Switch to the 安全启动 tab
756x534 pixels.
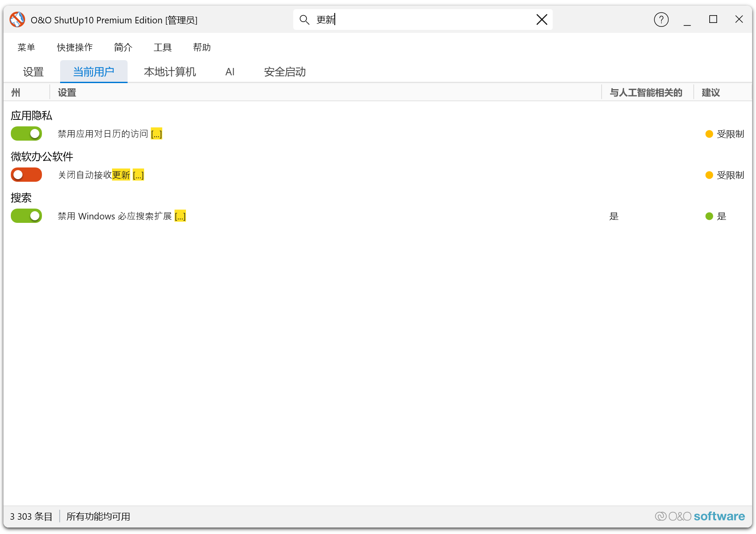tap(285, 72)
